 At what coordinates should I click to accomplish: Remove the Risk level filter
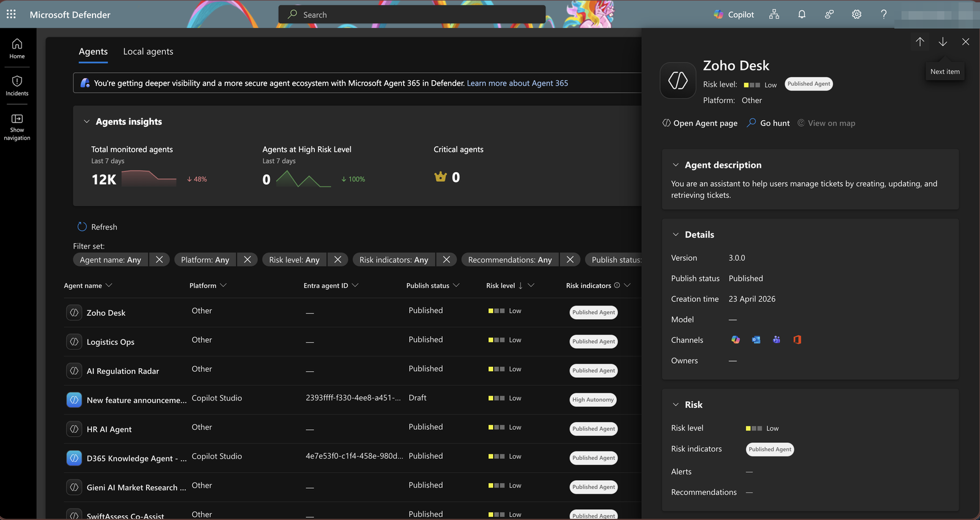[x=337, y=260]
